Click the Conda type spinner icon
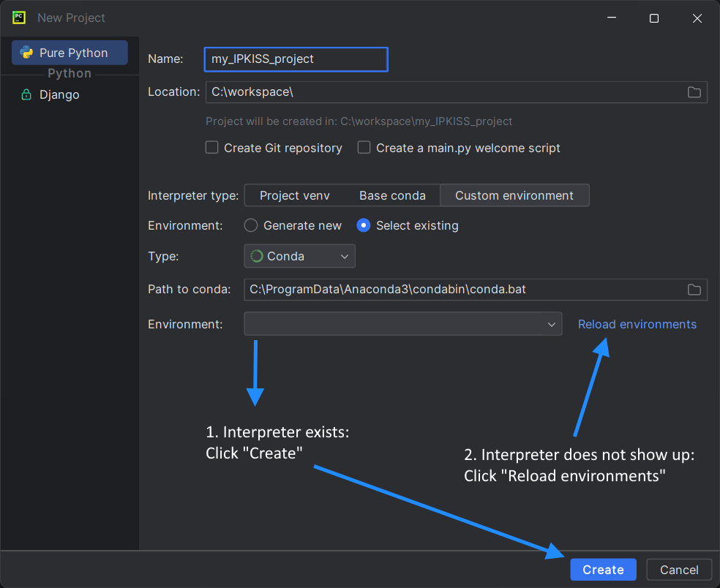 [256, 256]
